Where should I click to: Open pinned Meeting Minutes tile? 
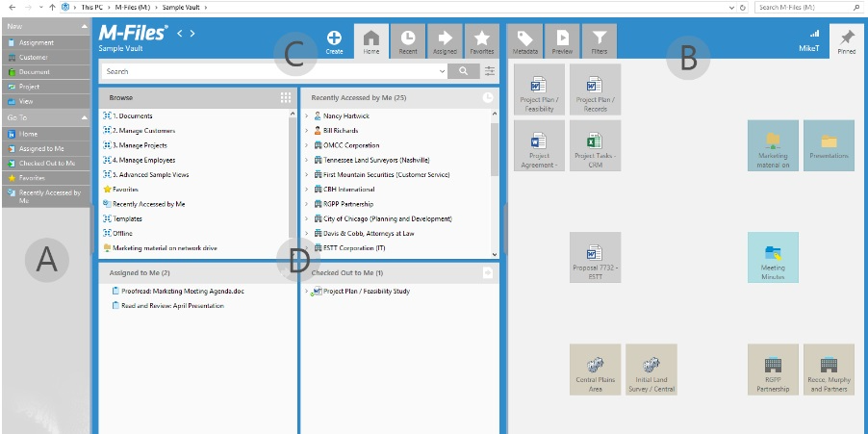point(773,257)
